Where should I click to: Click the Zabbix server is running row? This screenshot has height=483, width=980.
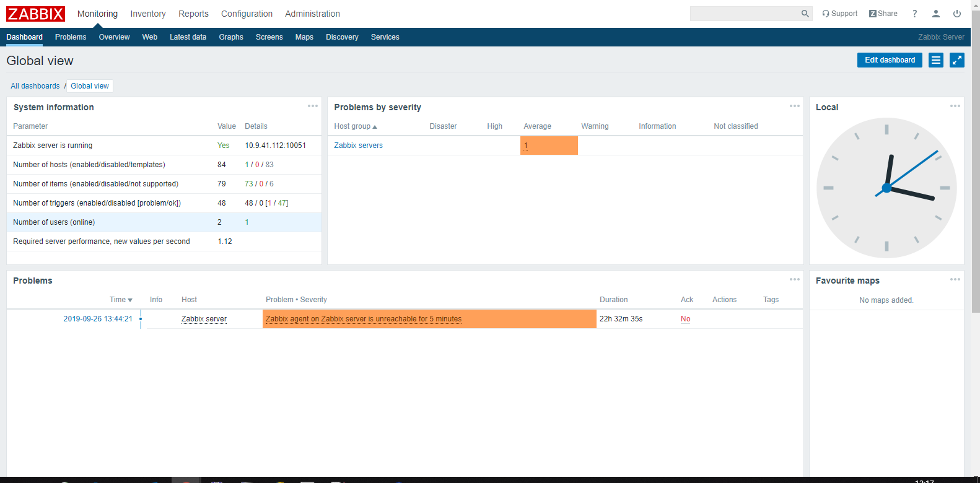(164, 146)
